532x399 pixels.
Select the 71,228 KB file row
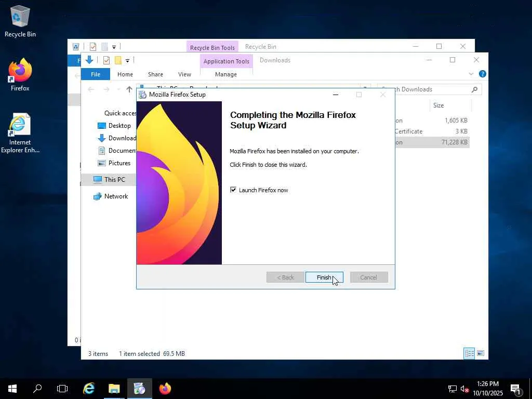pos(432,142)
